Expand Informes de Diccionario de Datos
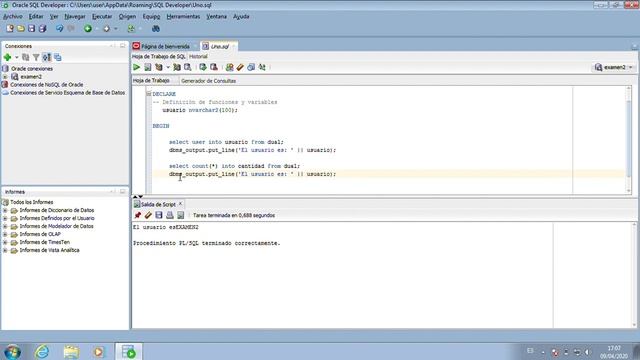Screen dimensions: 640x360 click(5, 210)
